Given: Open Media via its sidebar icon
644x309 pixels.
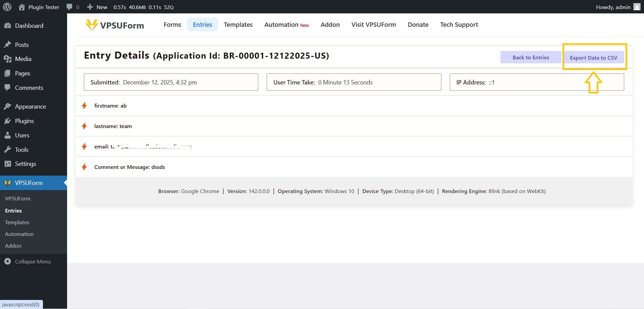Looking at the screenshot, I should [x=7, y=59].
